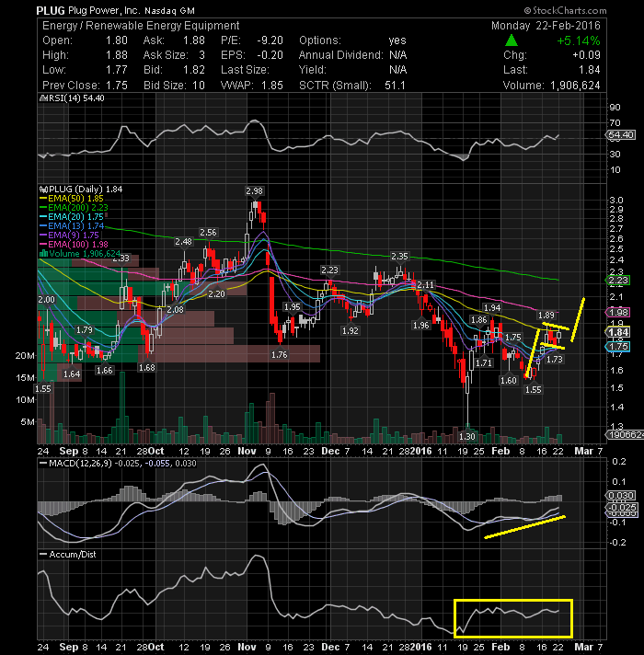Click the header Volume value 1,906,624
The image size is (644, 655).
(575, 86)
